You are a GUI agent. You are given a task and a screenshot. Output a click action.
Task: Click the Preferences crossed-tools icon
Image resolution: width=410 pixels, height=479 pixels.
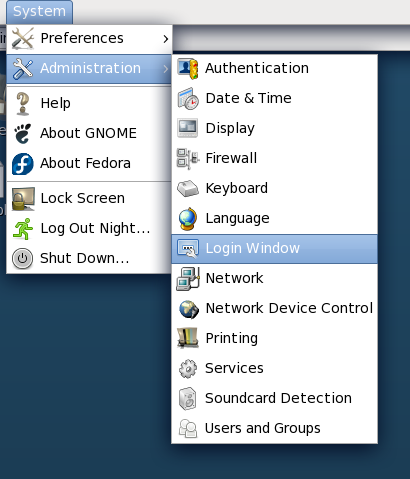click(x=23, y=38)
